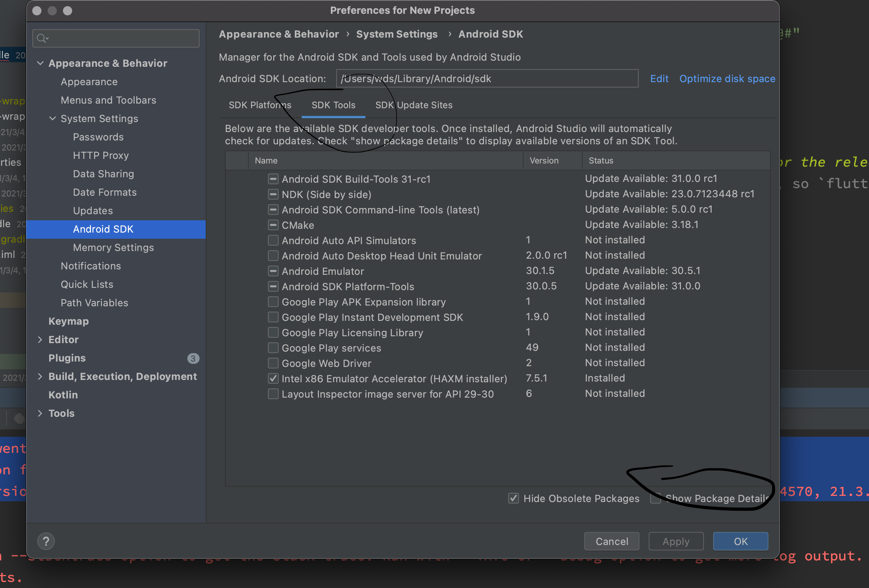The height and width of the screenshot is (588, 869).
Task: Disable Hide Obsolete Packages
Action: (513, 498)
